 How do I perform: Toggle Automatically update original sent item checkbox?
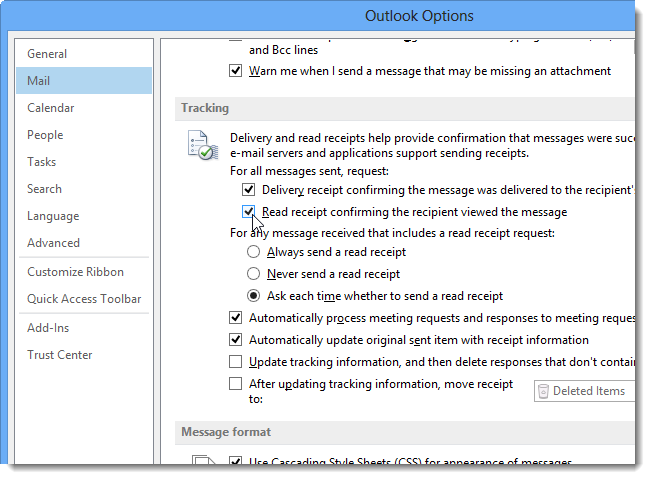(x=235, y=340)
